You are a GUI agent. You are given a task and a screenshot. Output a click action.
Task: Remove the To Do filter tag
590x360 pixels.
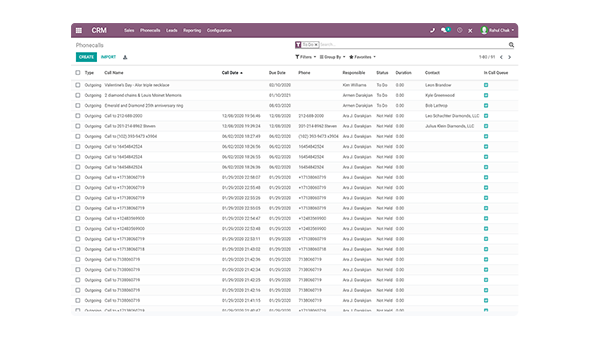pos(316,45)
